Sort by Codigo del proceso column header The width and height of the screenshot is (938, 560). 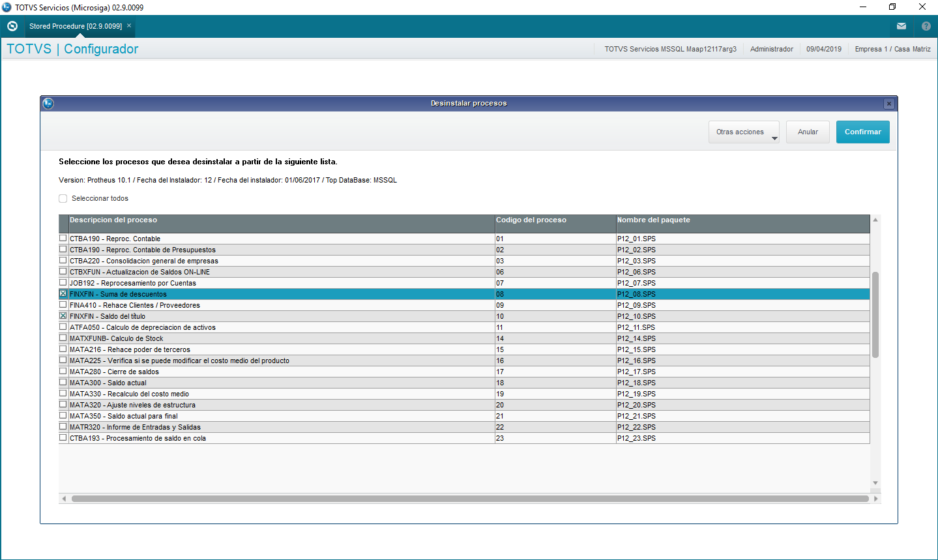point(555,224)
